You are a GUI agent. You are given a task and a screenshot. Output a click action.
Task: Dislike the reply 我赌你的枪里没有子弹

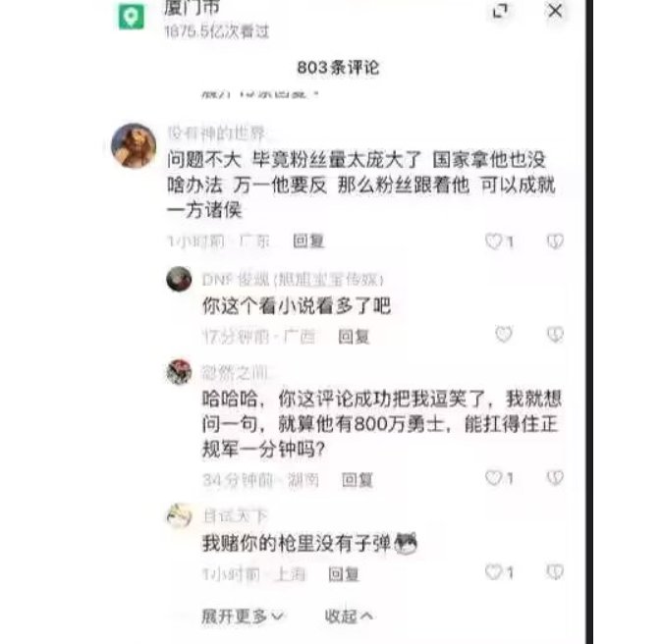555,572
